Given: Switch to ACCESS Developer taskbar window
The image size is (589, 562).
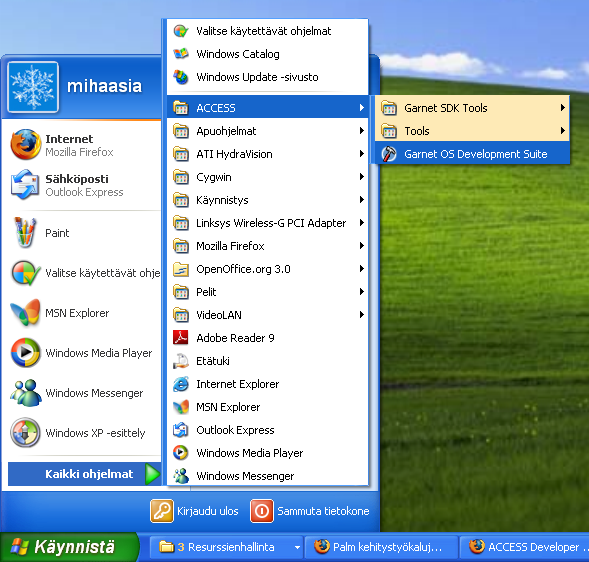Looking at the screenshot, I should [525, 547].
